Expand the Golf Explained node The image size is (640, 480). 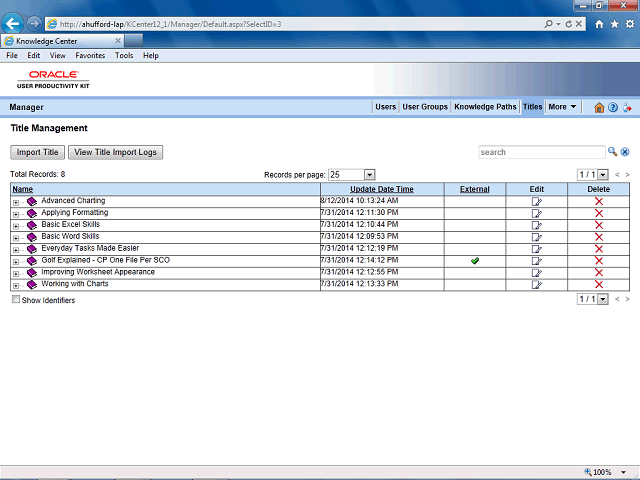coord(16,262)
